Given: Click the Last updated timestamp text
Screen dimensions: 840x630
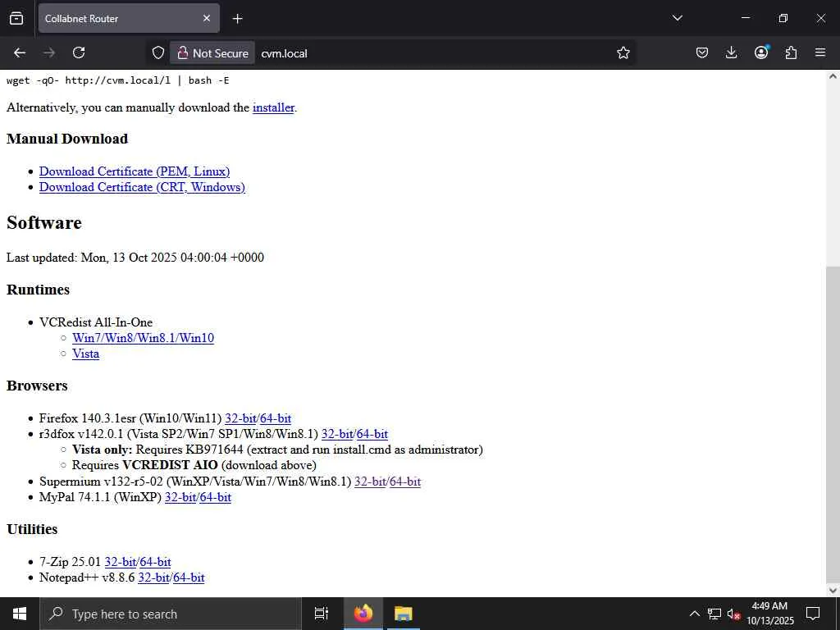Looking at the screenshot, I should click(x=135, y=258).
